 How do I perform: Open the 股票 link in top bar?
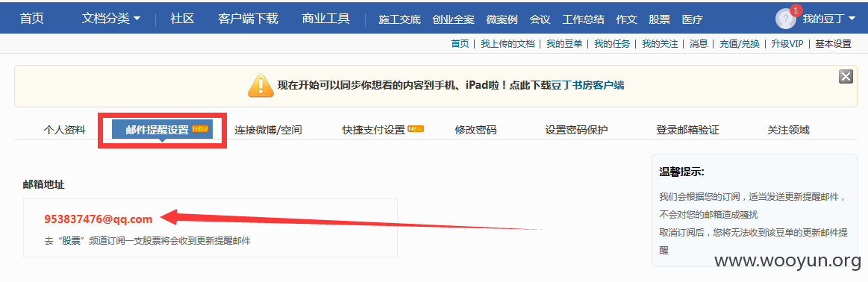(x=659, y=19)
